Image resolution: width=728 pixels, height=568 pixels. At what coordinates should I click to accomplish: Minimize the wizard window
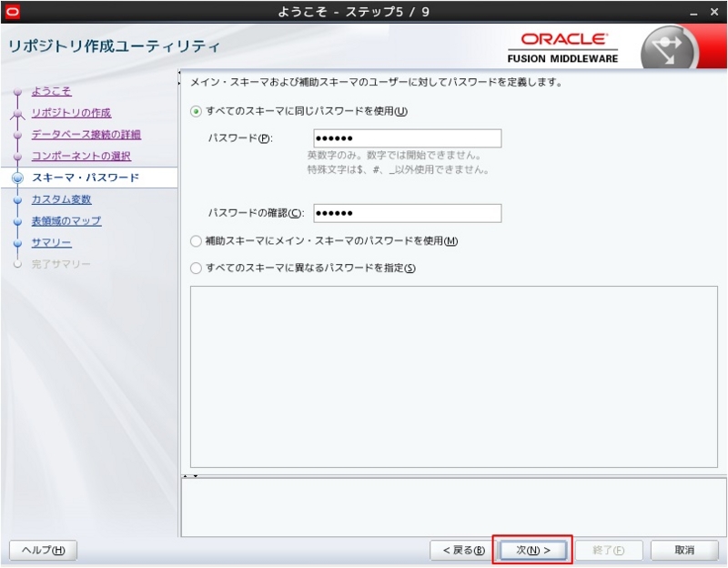coord(693,13)
